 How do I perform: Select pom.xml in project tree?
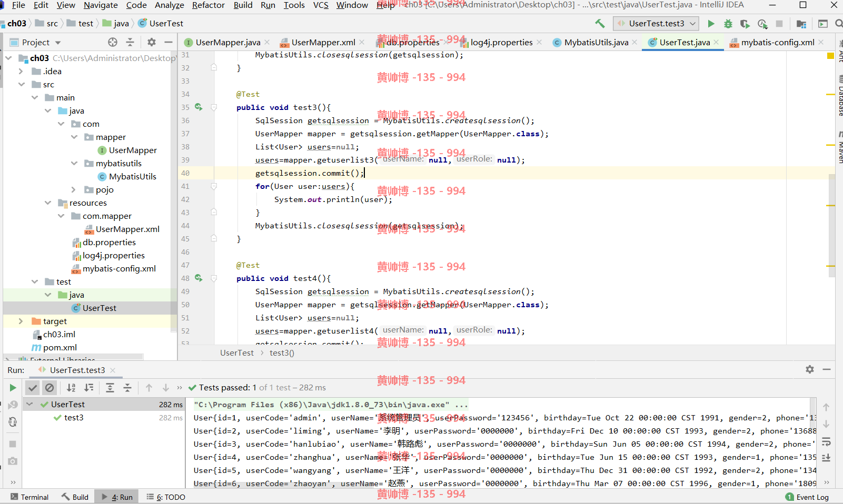[60, 347]
